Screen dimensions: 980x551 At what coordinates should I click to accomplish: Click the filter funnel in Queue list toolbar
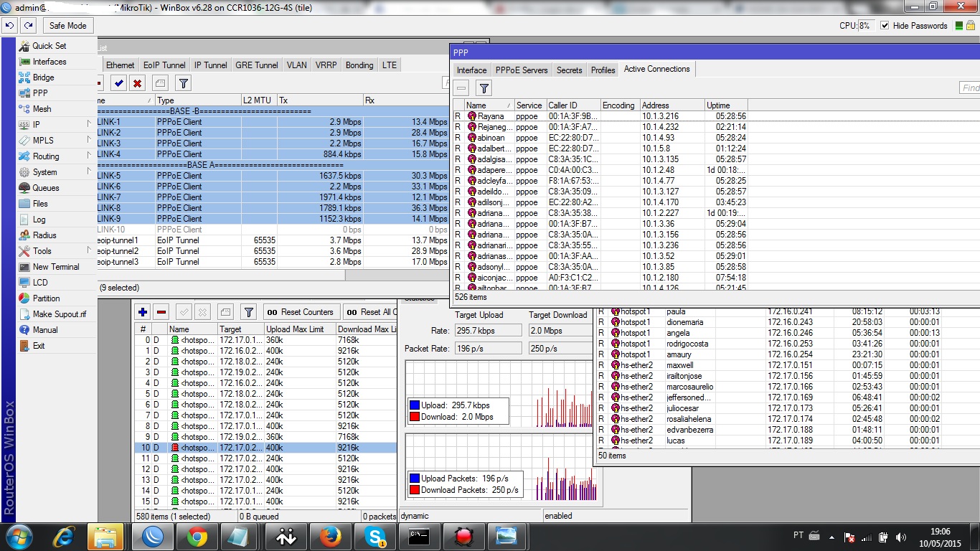[x=249, y=312]
